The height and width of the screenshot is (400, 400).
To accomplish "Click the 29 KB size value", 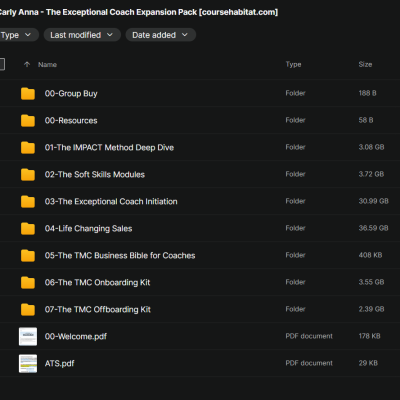I will click(368, 363).
